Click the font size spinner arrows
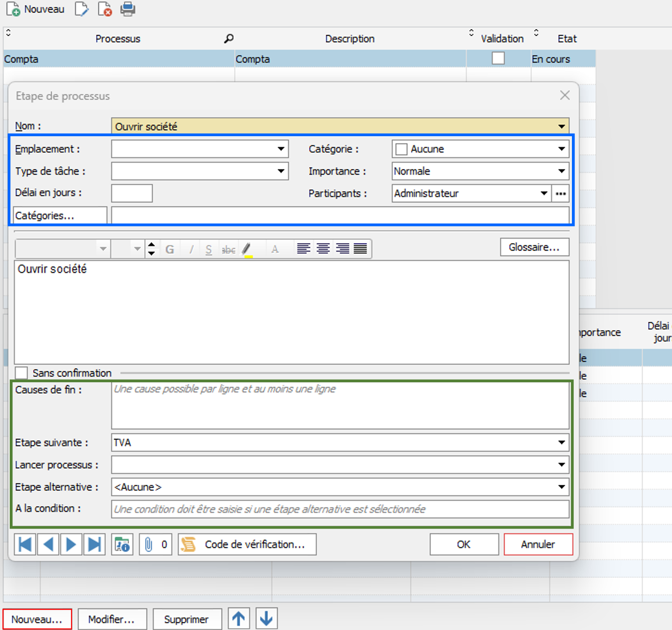 coord(152,249)
